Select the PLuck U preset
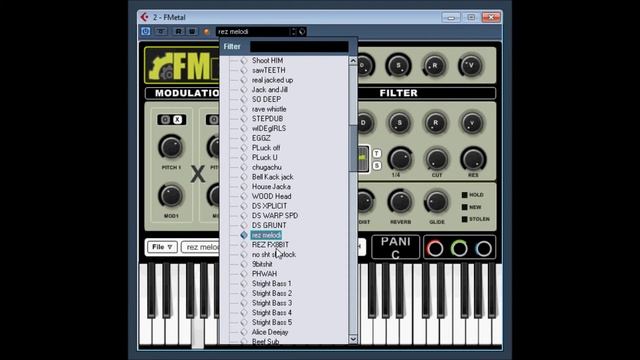 click(x=264, y=157)
